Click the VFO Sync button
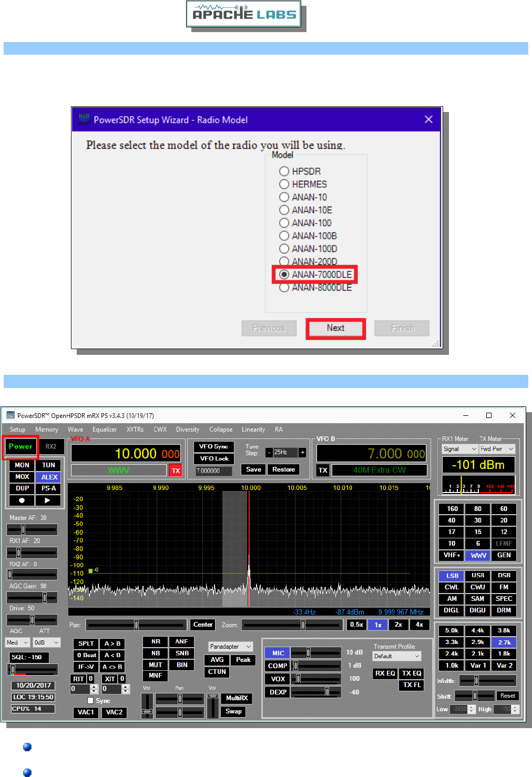532x777 pixels. [213, 446]
